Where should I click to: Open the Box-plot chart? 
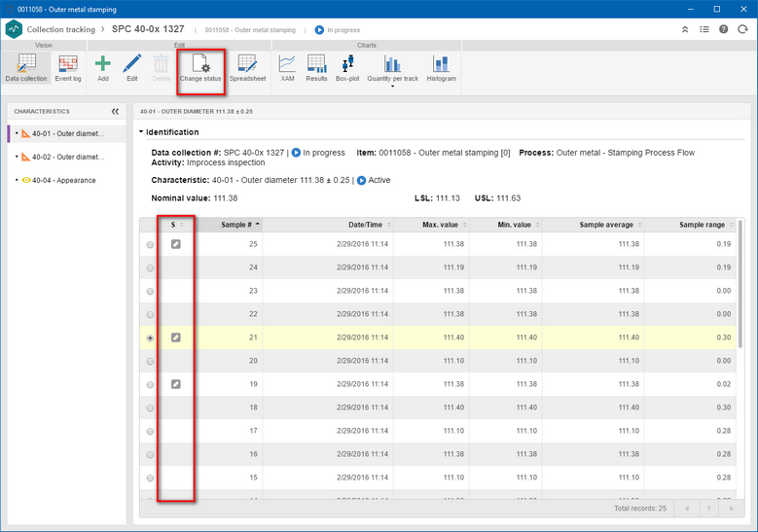click(x=347, y=68)
